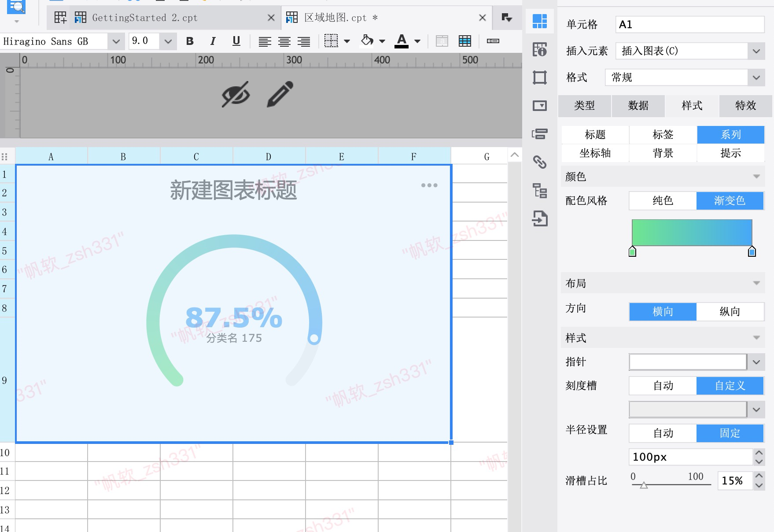The width and height of the screenshot is (774, 532).
Task: Center-align text in the toolbar
Action: (284, 41)
